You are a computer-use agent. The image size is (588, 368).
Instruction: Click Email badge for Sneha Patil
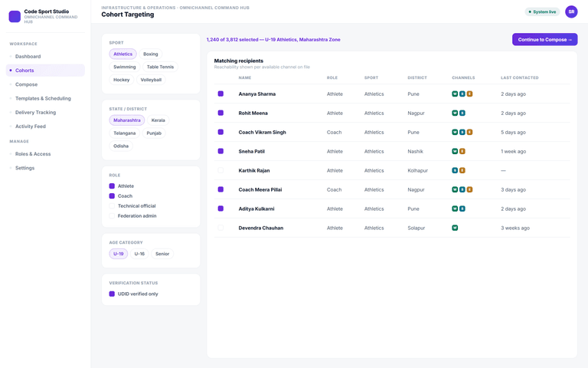[x=462, y=151]
